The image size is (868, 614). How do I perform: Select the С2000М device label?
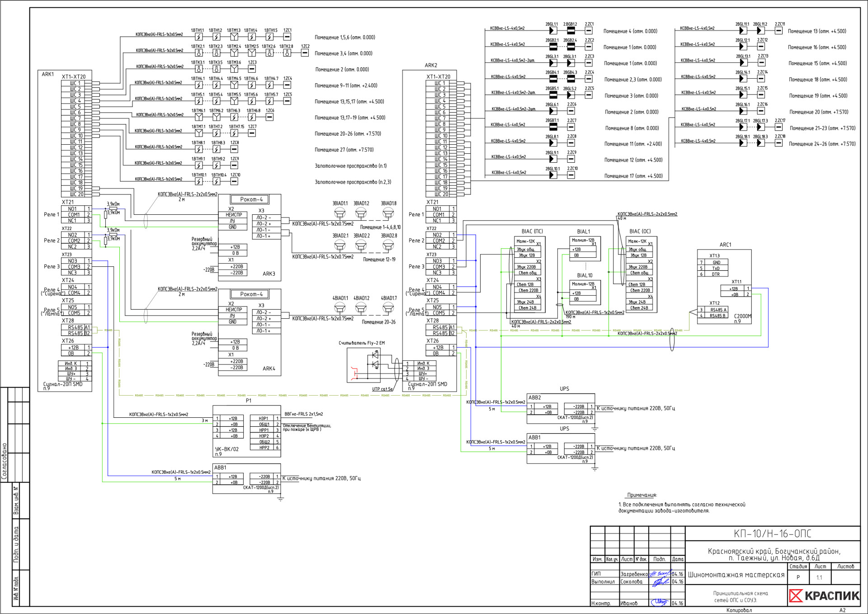pos(742,316)
